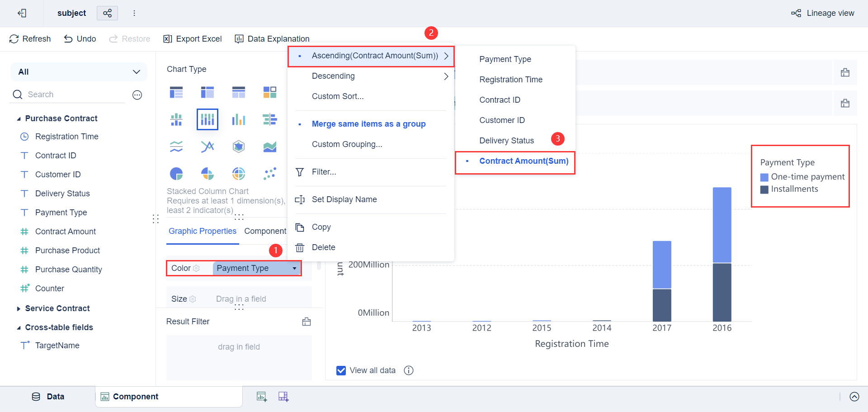Click the share icon beside subject

click(x=107, y=13)
